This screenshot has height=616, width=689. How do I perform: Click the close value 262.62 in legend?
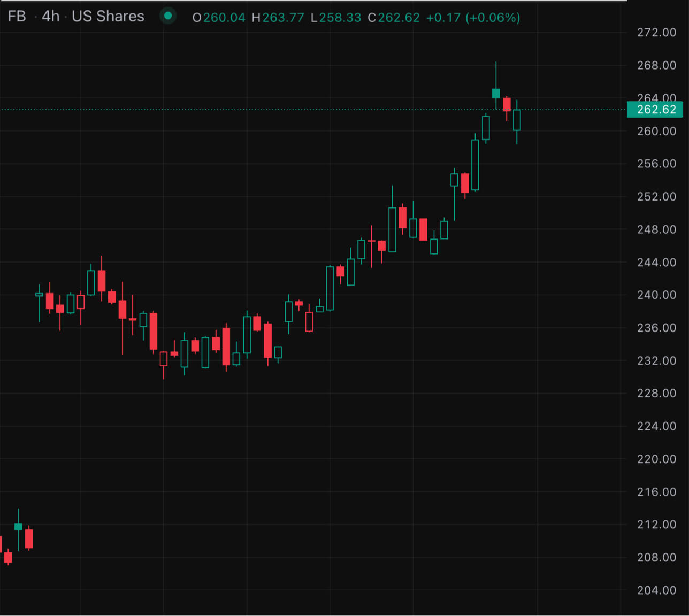pos(399,18)
